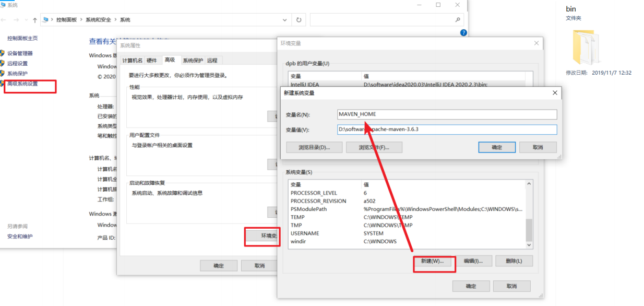The width and height of the screenshot is (644, 306).
Task: Open 安全和维护 link
Action: 20,237
